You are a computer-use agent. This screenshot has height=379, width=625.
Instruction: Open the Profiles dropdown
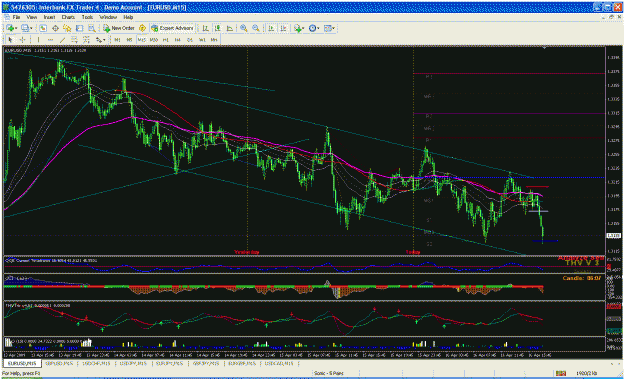[27, 28]
